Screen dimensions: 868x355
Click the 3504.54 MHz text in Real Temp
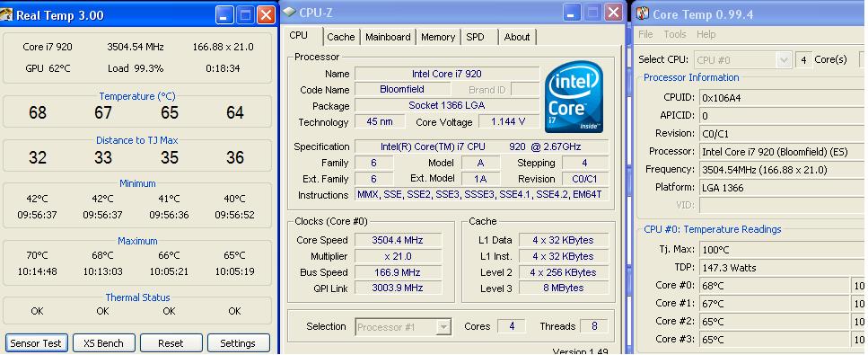click(x=136, y=47)
